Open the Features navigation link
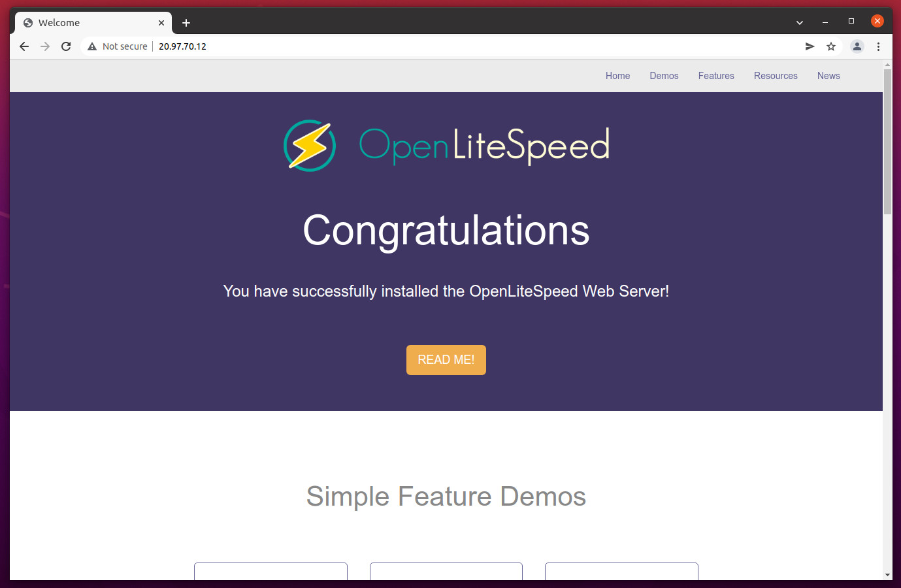Image resolution: width=901 pixels, height=588 pixels. click(716, 76)
